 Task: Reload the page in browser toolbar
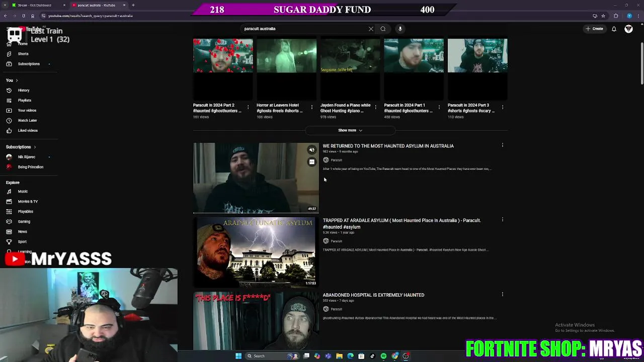[x=23, y=16]
